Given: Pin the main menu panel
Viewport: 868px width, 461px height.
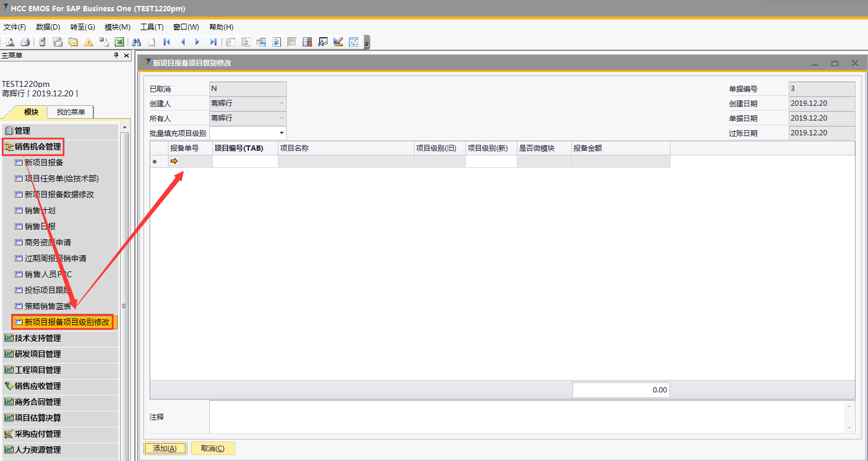Looking at the screenshot, I should (116, 55).
